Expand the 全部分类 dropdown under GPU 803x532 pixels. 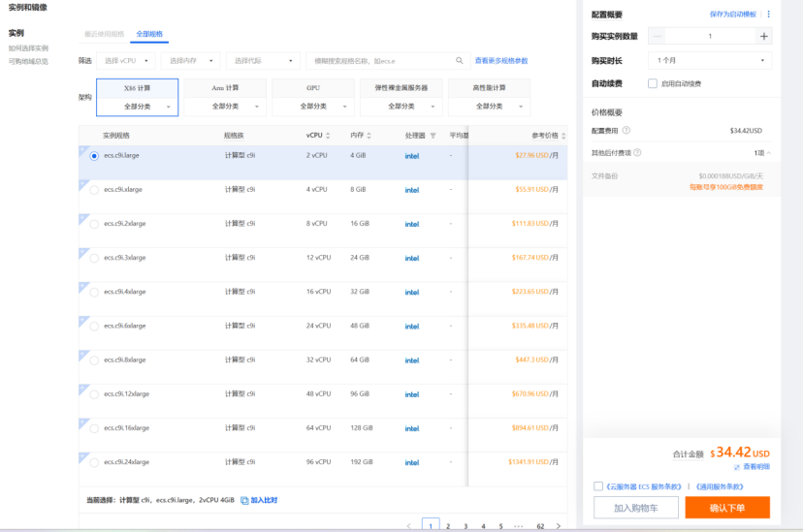click(313, 107)
